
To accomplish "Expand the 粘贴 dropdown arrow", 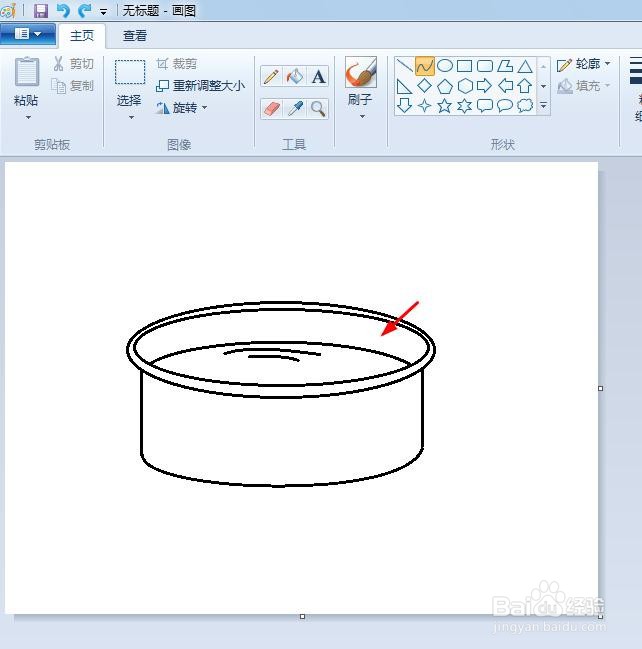I will tap(28, 118).
